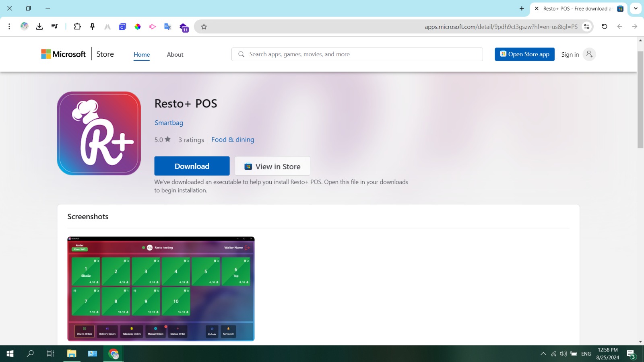The image size is (644, 362).
Task: Open the search engine settings control in address bar
Action: pos(586,27)
